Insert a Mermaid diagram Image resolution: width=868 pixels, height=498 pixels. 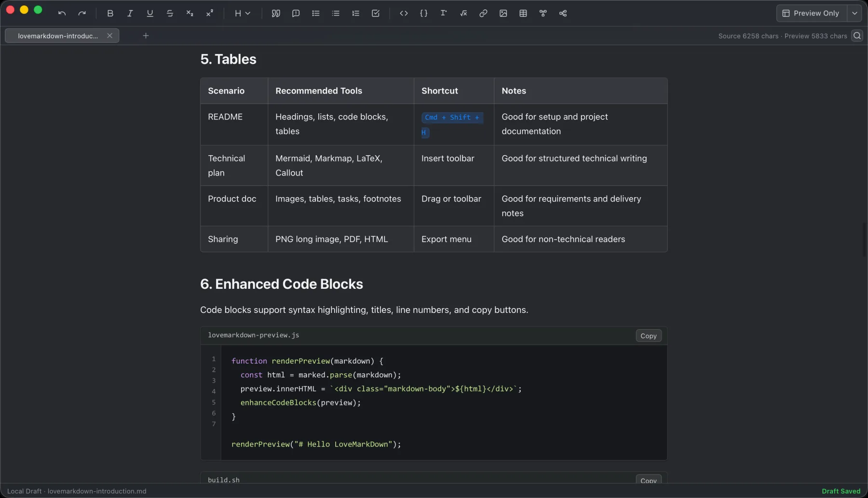tap(543, 13)
